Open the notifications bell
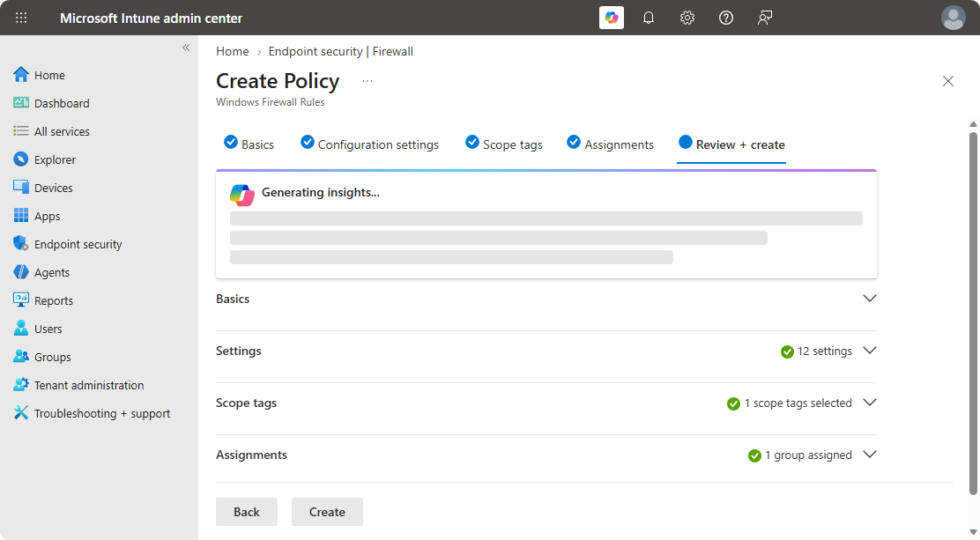Viewport: 980px width, 540px height. 649,18
